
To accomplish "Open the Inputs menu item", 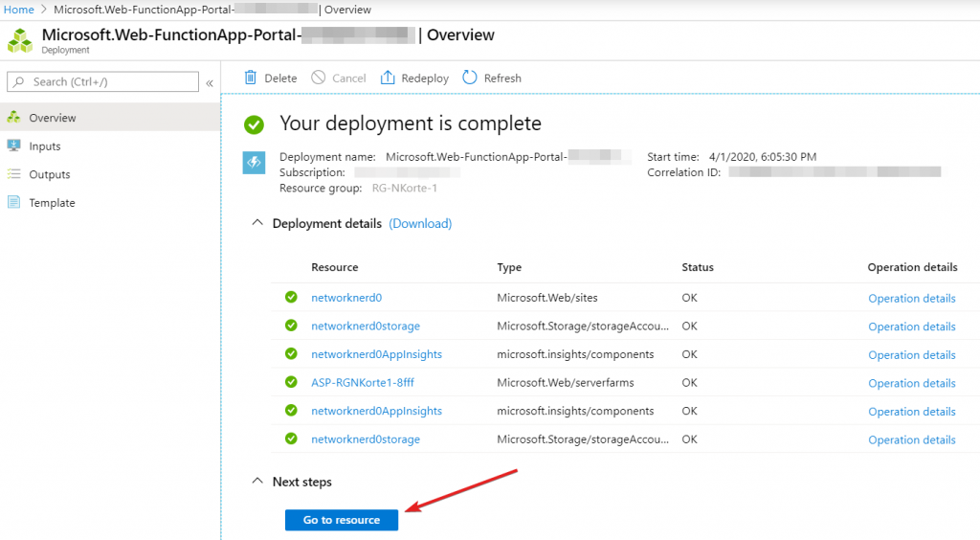I will pos(110,146).
